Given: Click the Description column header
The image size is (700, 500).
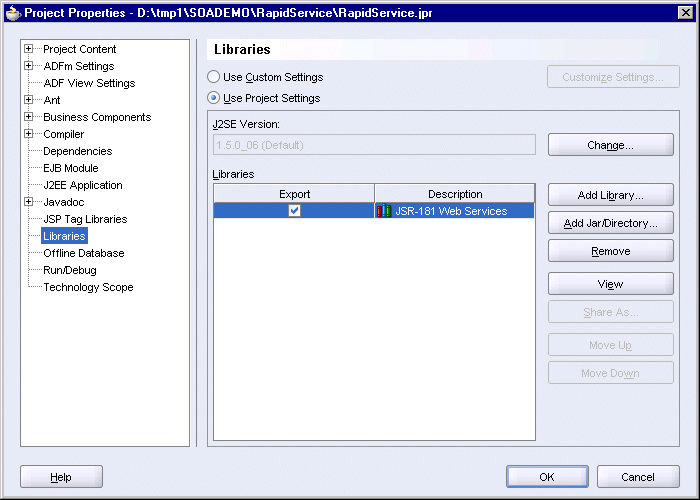Looking at the screenshot, I should pos(455,194).
